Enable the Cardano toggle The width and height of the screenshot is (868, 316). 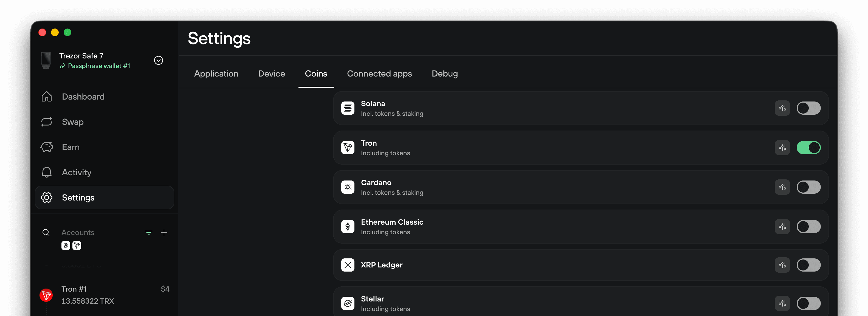808,187
